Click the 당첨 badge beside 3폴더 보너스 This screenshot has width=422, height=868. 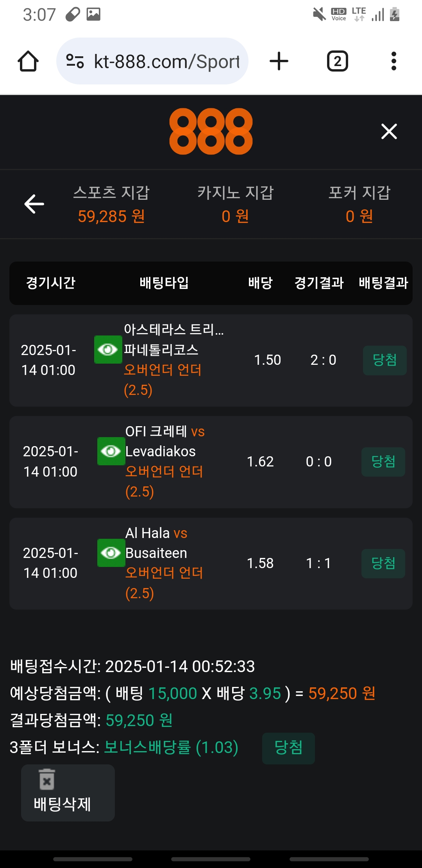coord(288,748)
